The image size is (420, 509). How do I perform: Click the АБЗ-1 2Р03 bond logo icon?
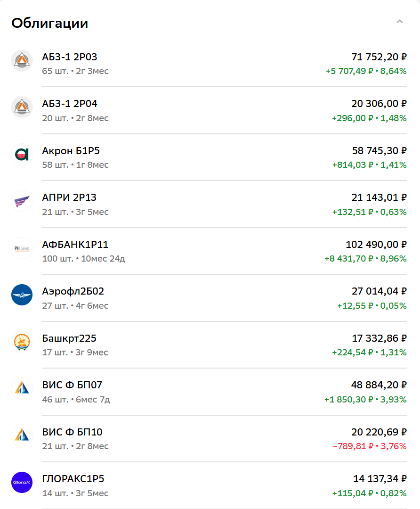(22, 60)
